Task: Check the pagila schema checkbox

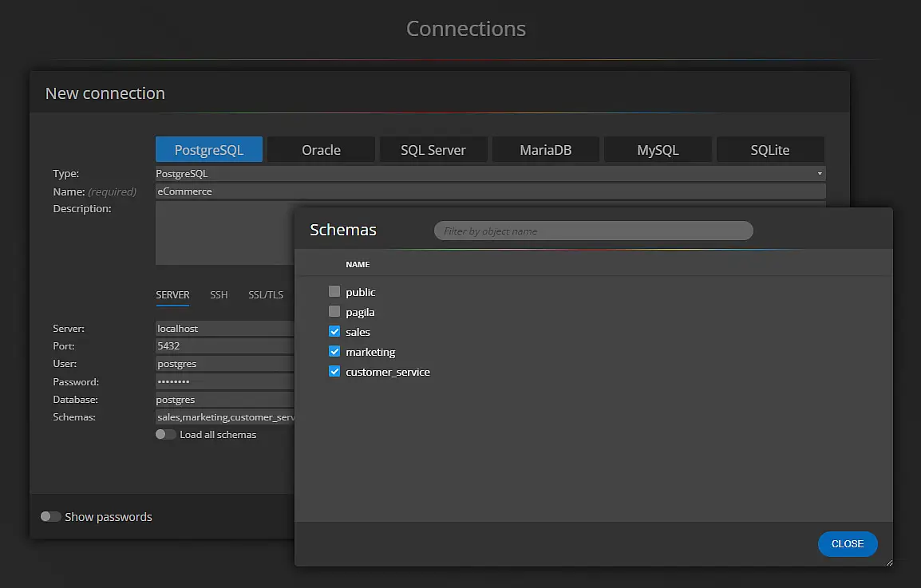Action: (334, 311)
